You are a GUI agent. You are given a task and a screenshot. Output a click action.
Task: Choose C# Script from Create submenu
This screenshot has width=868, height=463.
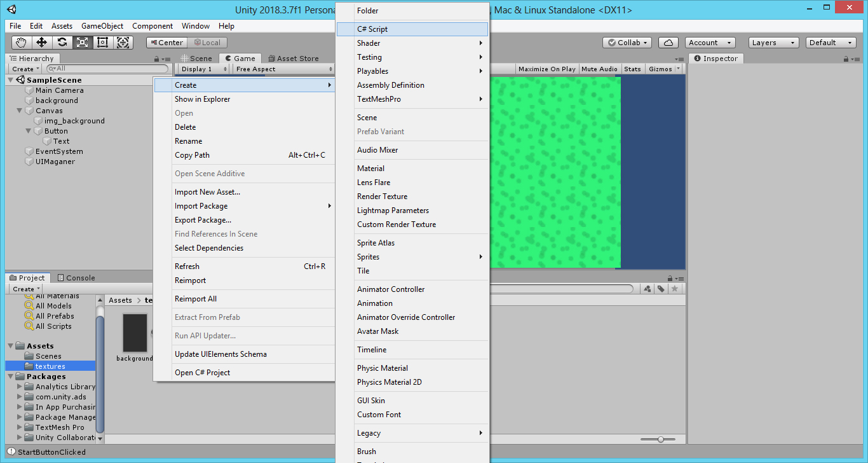click(x=412, y=29)
